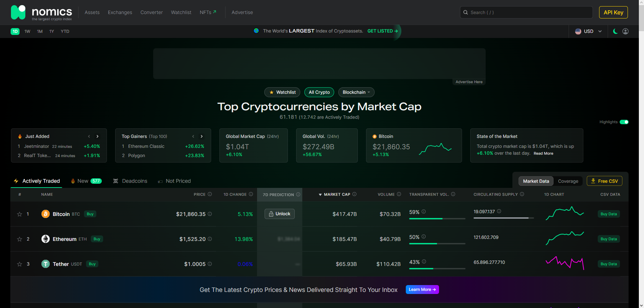
Task: Select the 1W timeframe
Action: click(27, 31)
